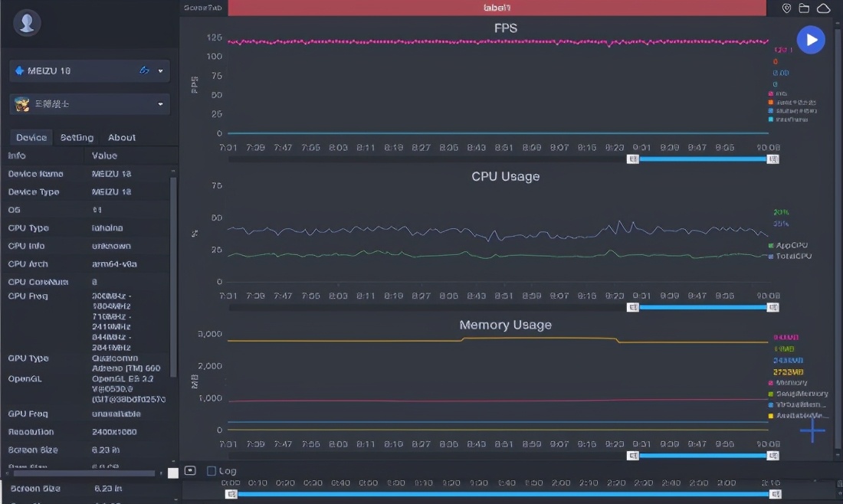The image size is (843, 504).
Task: Click Memory Usage range slider left handle
Action: [633, 456]
